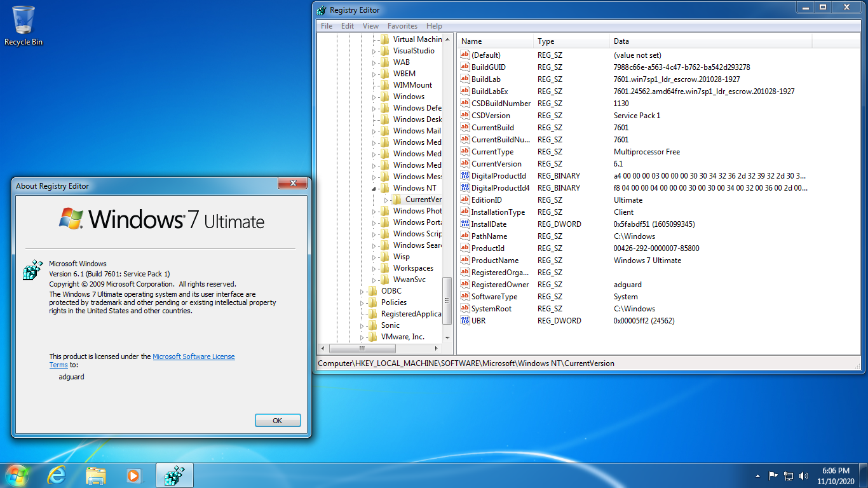Click OK in About Registry Editor

[278, 421]
